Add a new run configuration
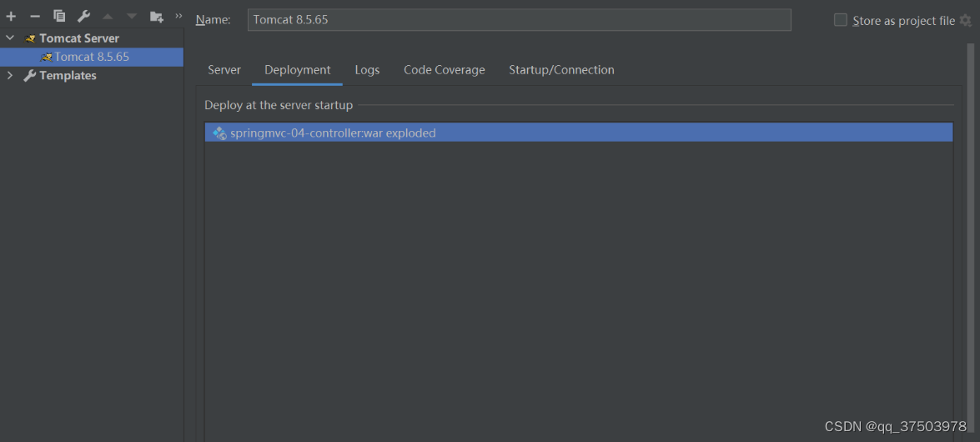 [11, 16]
